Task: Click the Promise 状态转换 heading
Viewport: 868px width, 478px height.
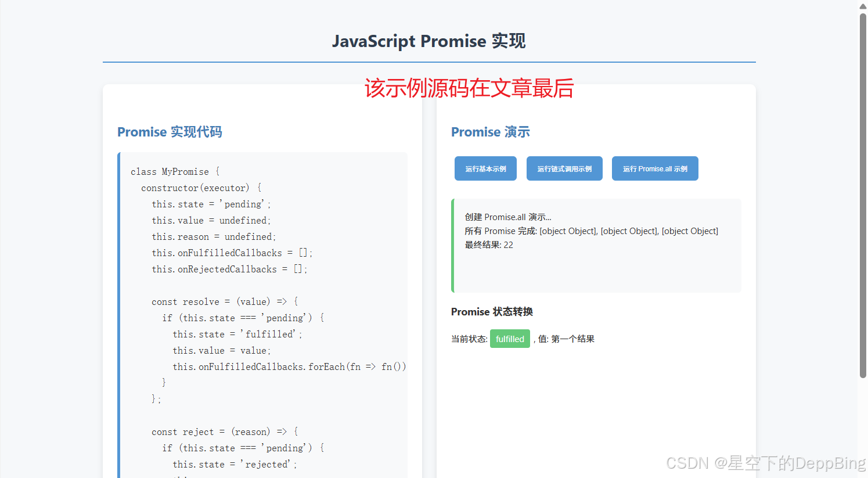Action: [492, 312]
